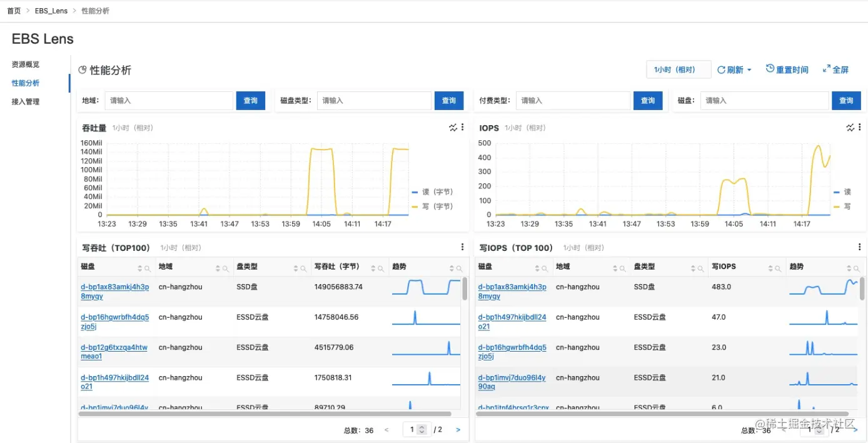The height and width of the screenshot is (443, 868).
Task: Sort 写吞吐 table by 磁盘 column
Action: click(140, 268)
